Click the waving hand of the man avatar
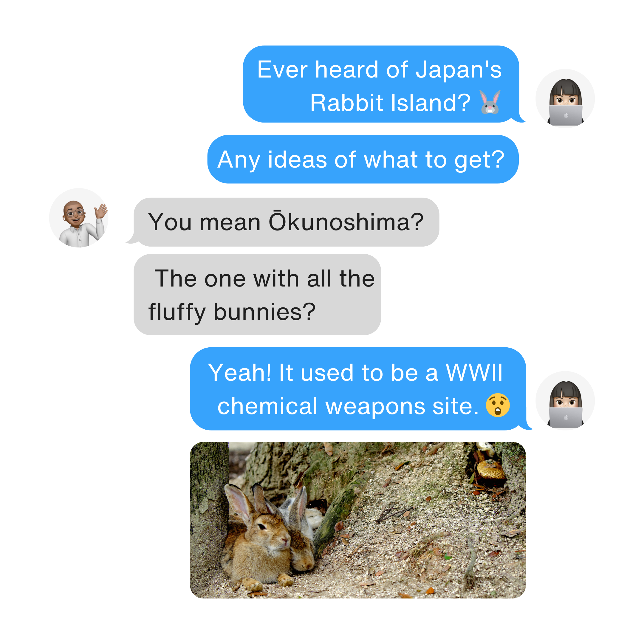The width and height of the screenshot is (644, 644). (x=101, y=211)
